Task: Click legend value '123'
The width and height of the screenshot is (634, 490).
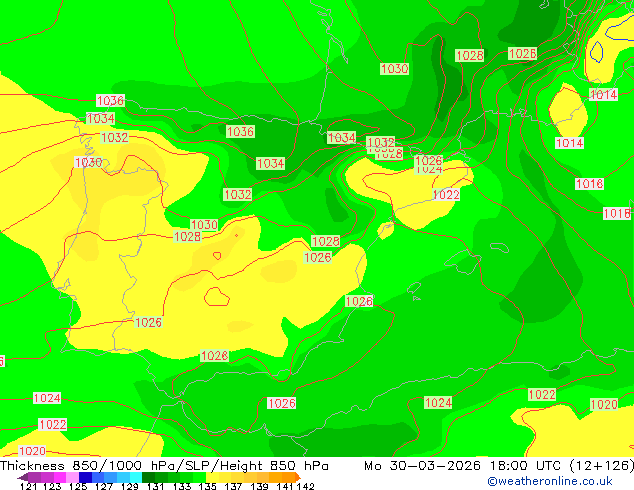Action: [x=52, y=486]
